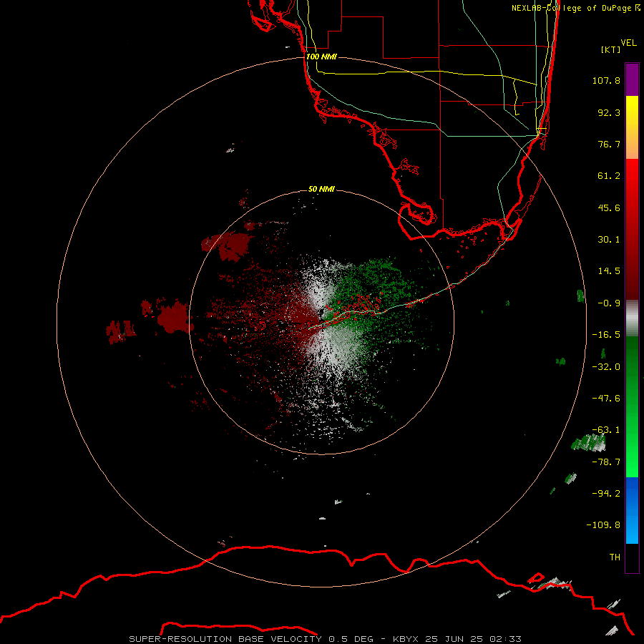
Task: Click the 45.6 velocity scale value
Action: coord(609,208)
